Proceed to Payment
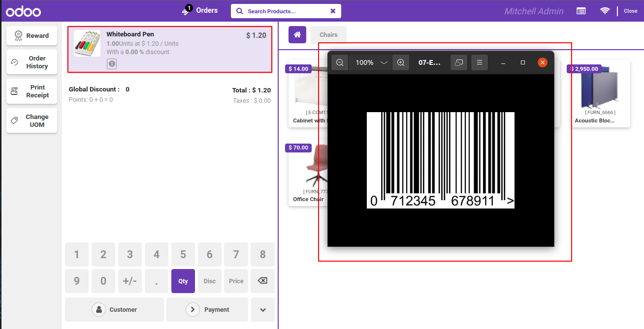 207,309
